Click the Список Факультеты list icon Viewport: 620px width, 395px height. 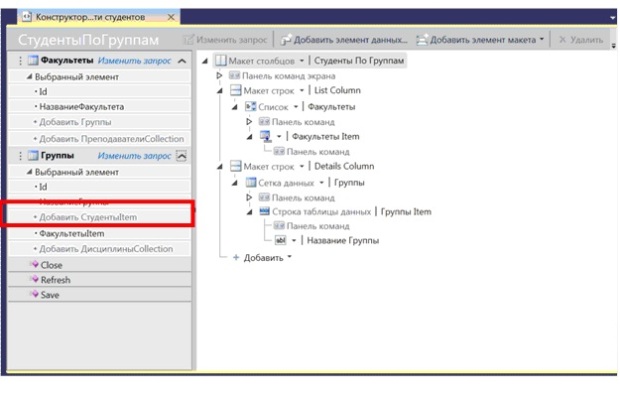251,106
